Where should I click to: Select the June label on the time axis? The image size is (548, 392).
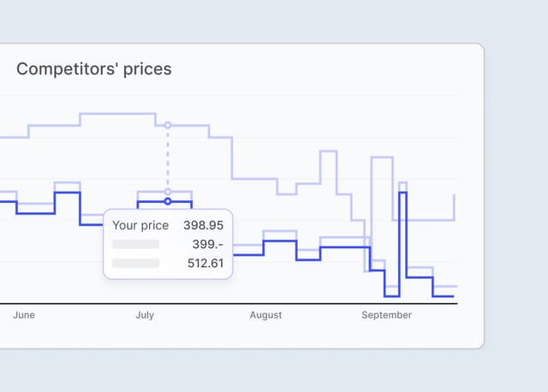[x=24, y=316]
